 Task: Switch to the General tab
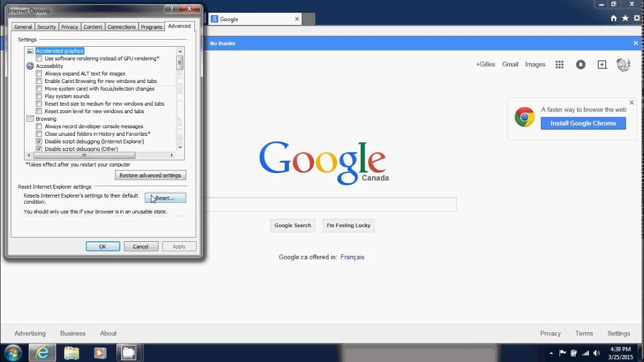[23, 27]
